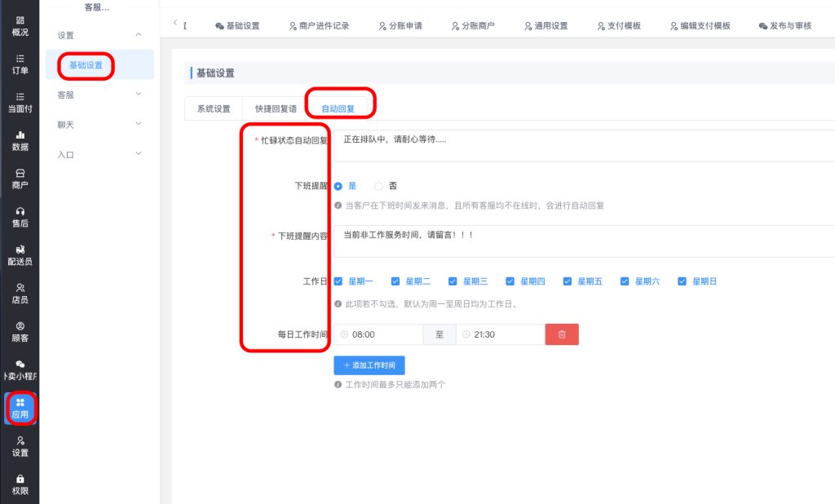Switch to 快捷回复语 tab
Image resolution: width=835 pixels, height=504 pixels.
[276, 108]
